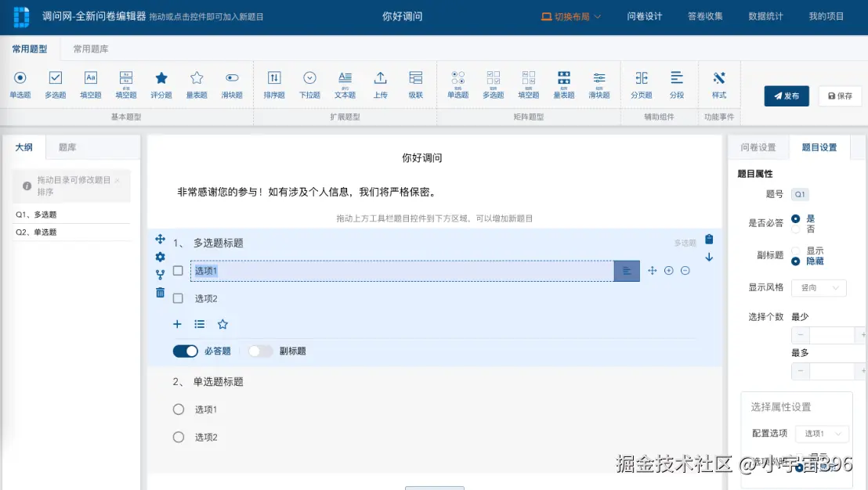The image size is (868, 490).
Task: Go to 数据统计 in top navigation
Action: click(x=765, y=16)
